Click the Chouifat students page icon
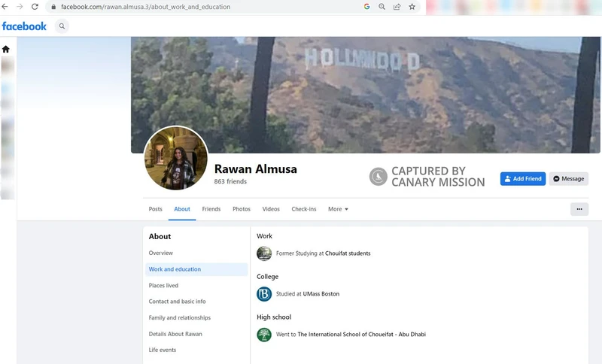Image resolution: width=602 pixels, height=364 pixels. coord(264,253)
